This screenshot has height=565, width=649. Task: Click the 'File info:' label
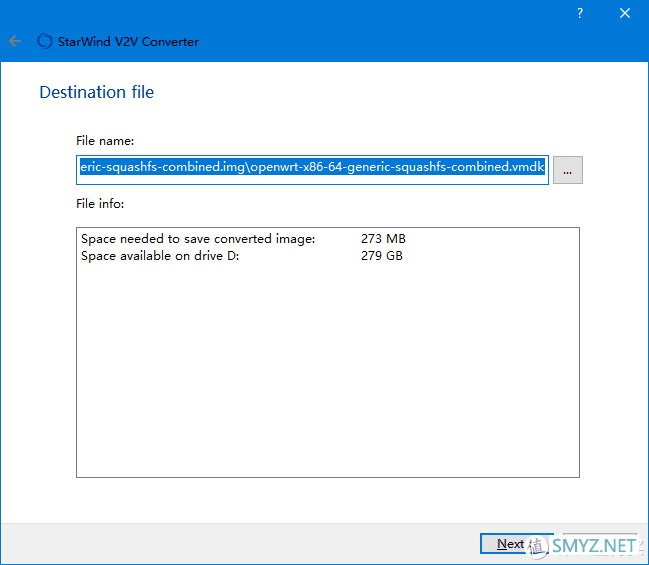pos(100,203)
